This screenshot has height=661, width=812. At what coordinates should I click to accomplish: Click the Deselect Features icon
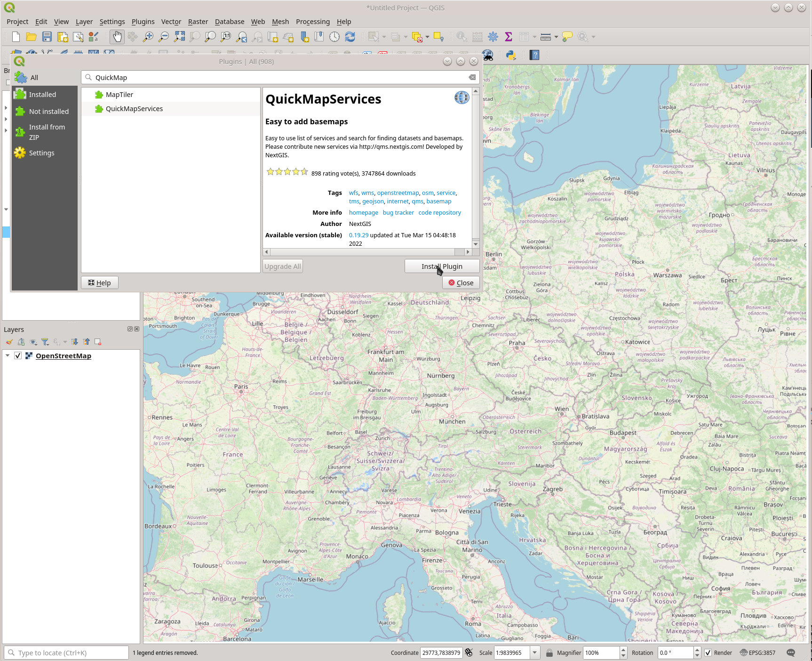417,37
